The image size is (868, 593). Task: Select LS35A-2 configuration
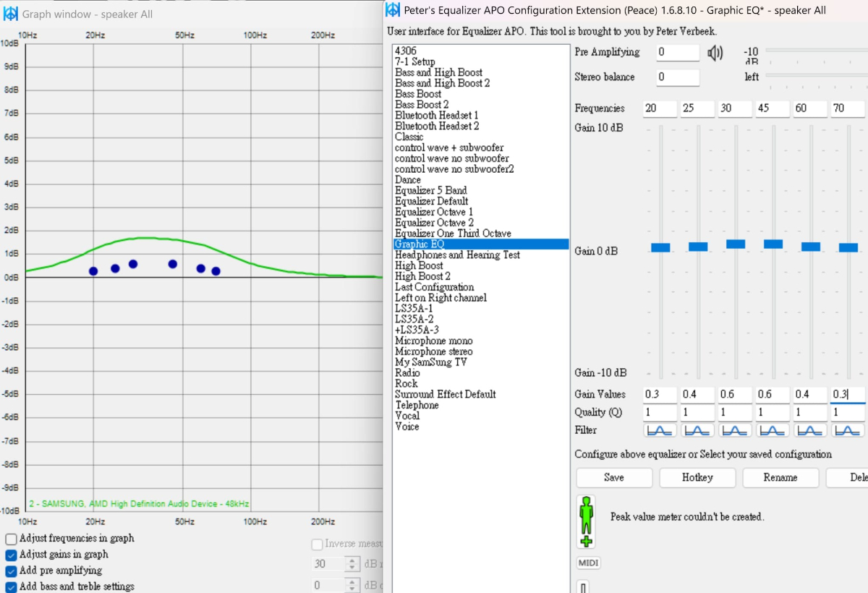click(x=414, y=320)
